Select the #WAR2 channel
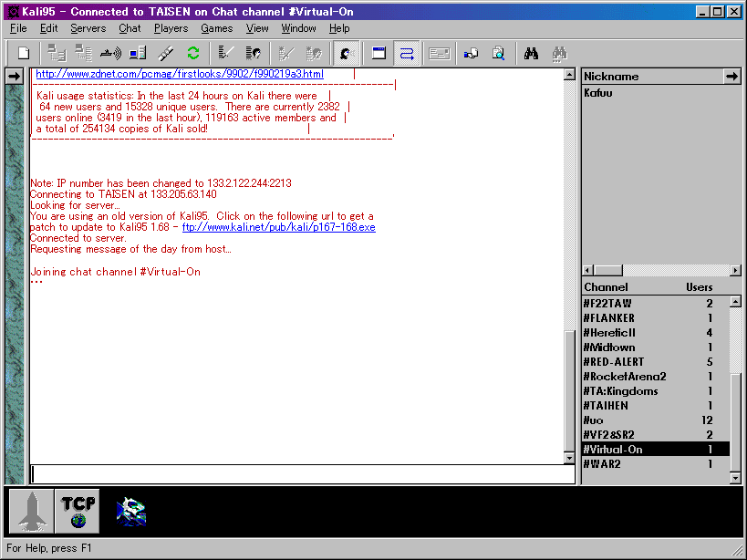The height and width of the screenshot is (560, 747). click(656, 464)
